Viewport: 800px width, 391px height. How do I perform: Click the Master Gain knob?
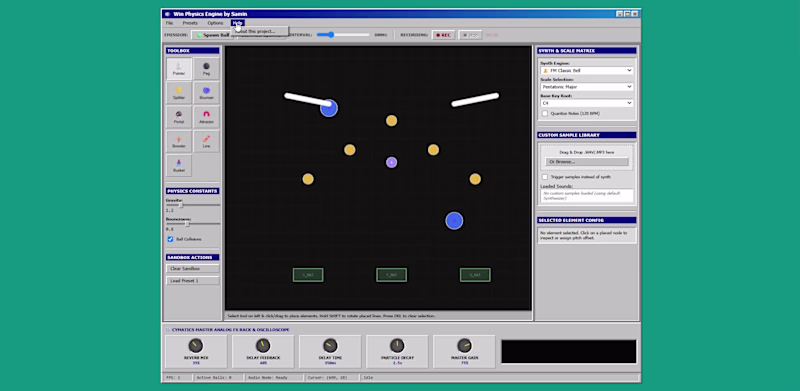(464, 346)
